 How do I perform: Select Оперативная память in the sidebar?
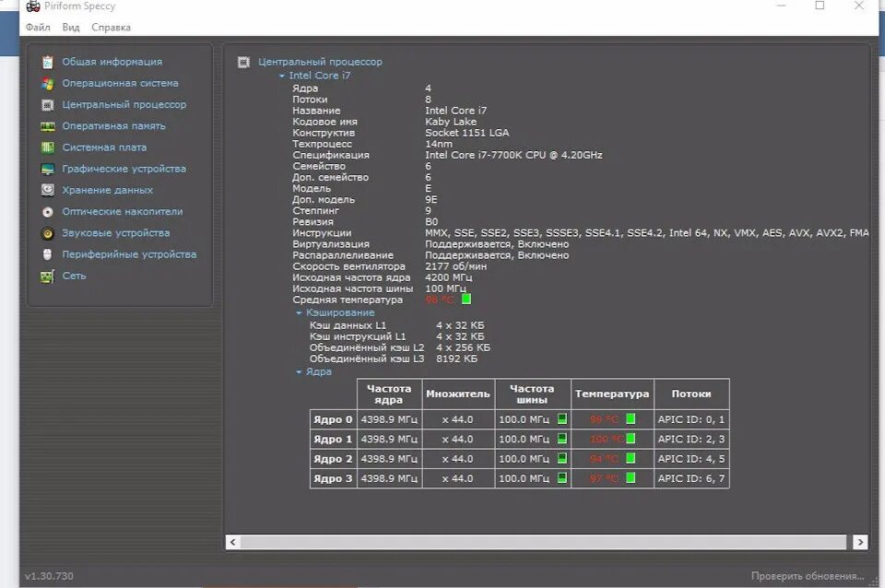(x=113, y=126)
